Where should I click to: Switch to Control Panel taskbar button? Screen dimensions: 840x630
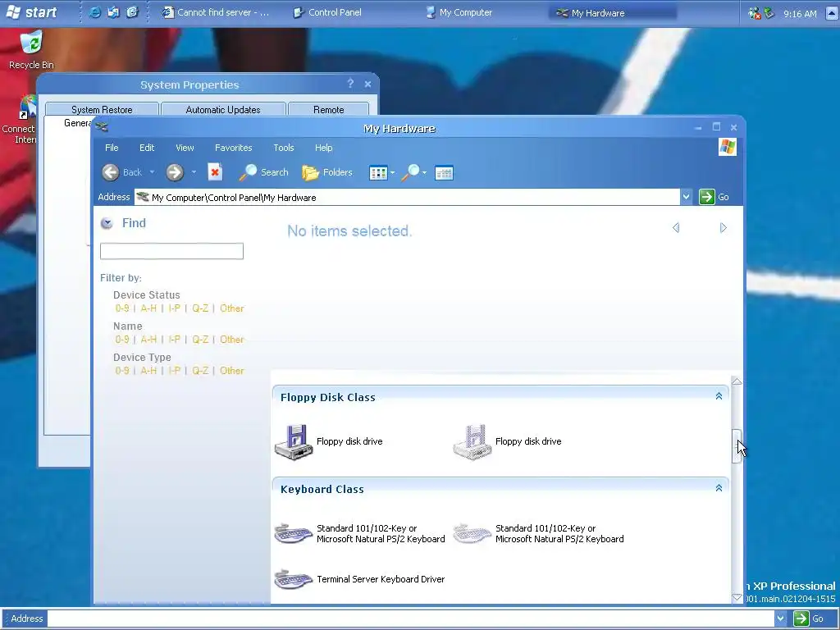click(x=328, y=12)
